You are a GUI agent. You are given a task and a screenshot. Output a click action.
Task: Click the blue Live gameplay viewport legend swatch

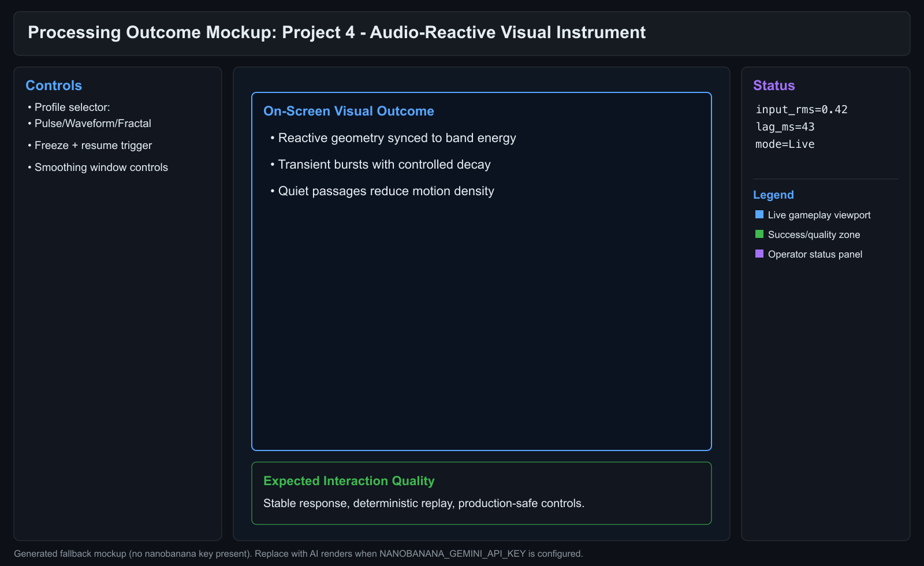pos(759,214)
